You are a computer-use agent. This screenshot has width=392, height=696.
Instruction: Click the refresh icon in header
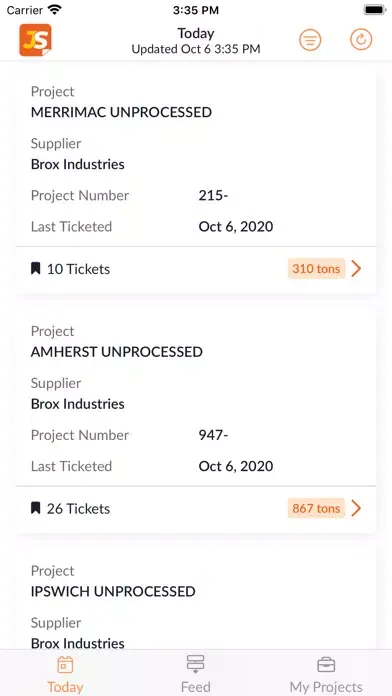(x=361, y=40)
